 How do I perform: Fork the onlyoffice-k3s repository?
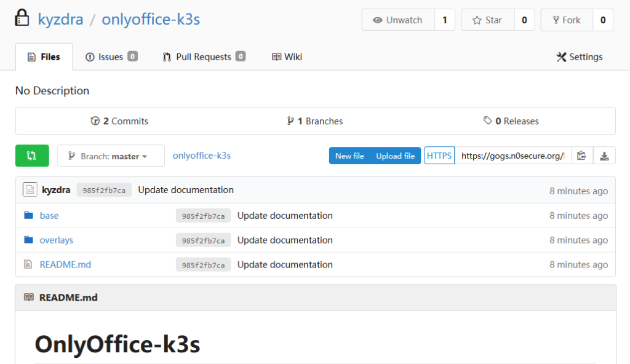tap(567, 20)
